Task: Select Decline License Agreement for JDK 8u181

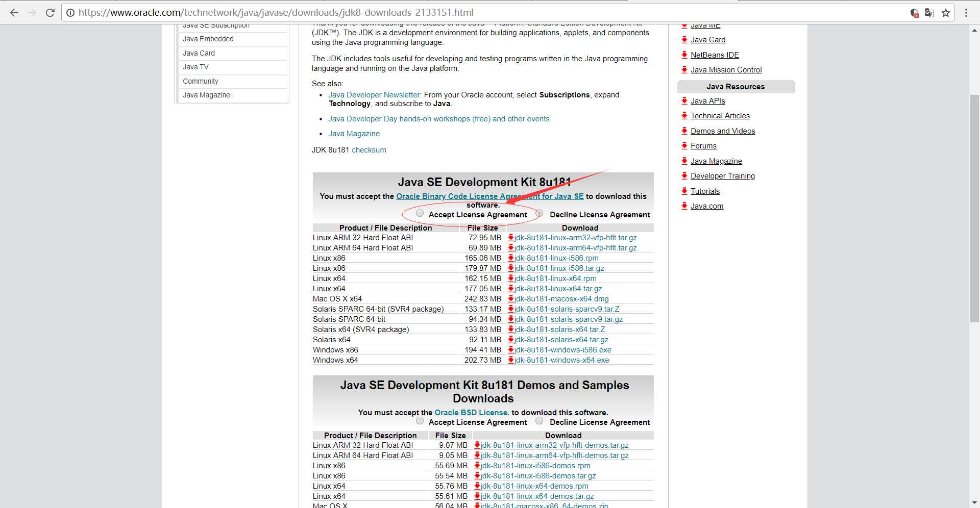Action: pyautogui.click(x=539, y=213)
